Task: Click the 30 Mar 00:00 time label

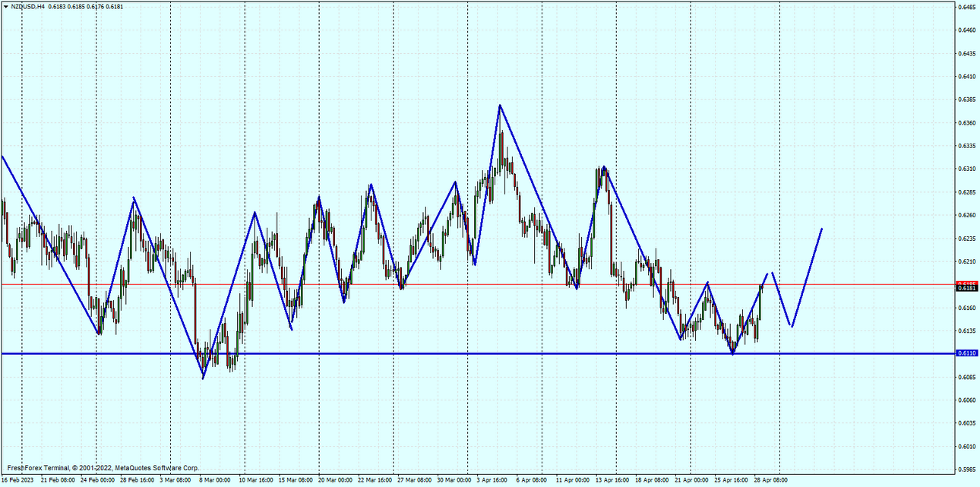Action: (x=454, y=480)
